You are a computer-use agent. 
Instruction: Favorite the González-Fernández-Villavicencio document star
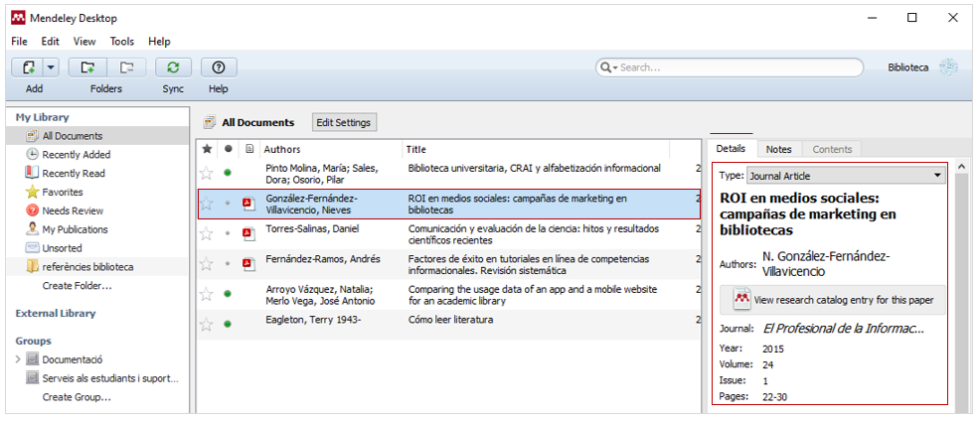click(x=207, y=204)
